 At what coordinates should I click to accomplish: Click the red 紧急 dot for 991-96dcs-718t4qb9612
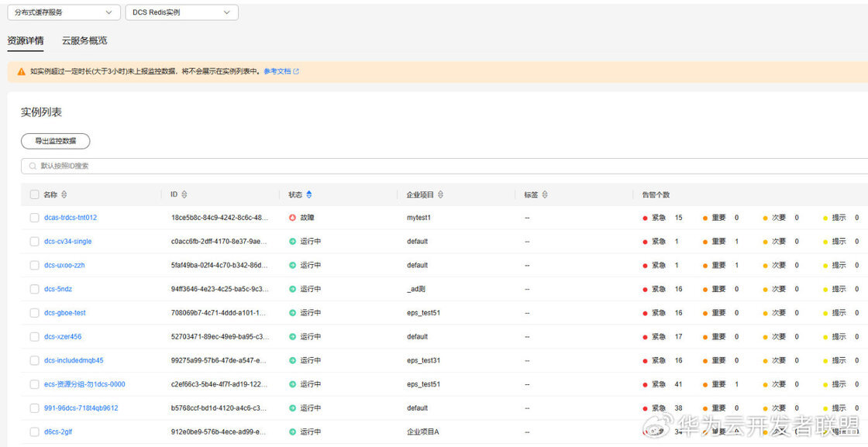tap(645, 408)
